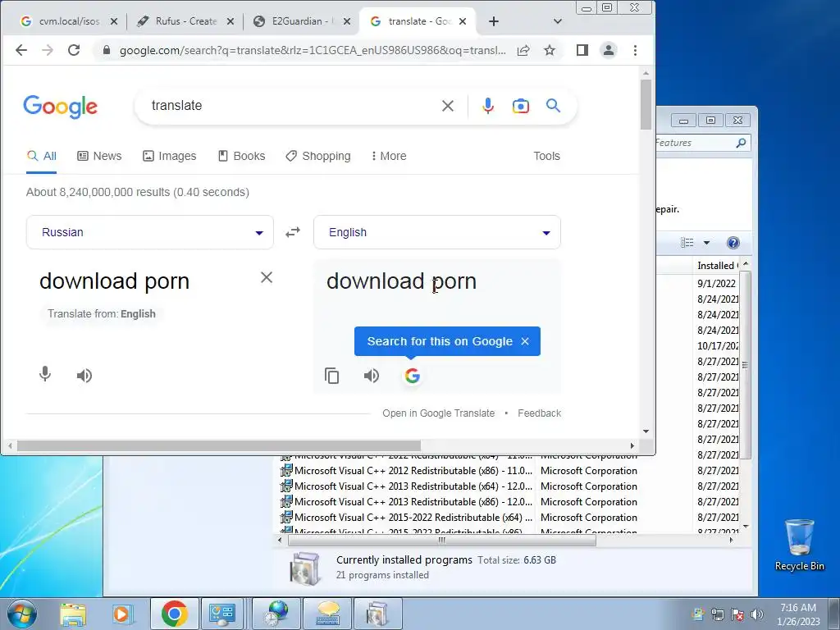Image resolution: width=840 pixels, height=630 pixels.
Task: Click Chrome horizontal scrollbar thumb
Action: 218,445
